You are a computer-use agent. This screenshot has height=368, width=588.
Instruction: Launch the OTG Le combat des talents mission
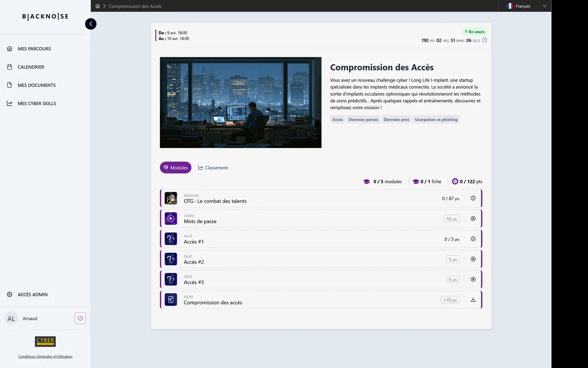click(473, 198)
